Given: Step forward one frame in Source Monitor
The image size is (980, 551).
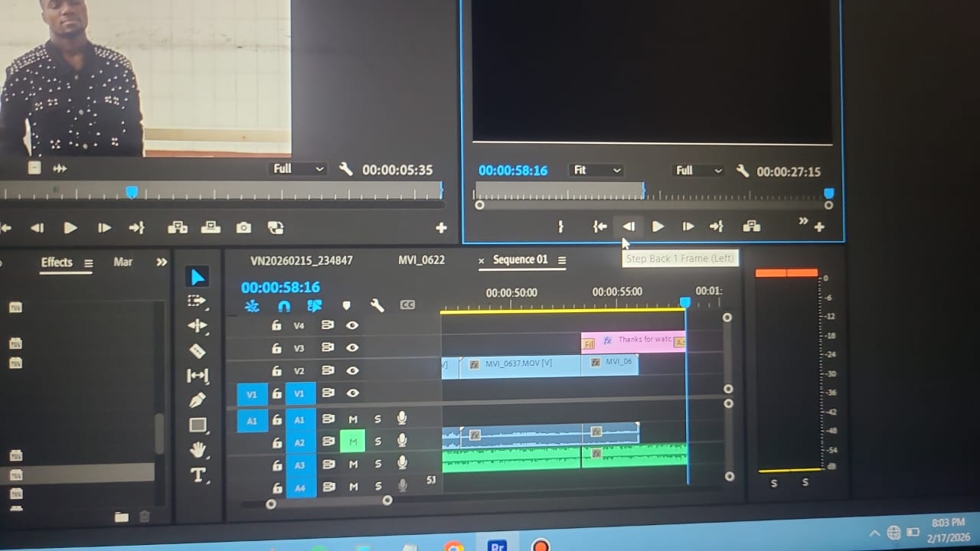Looking at the screenshot, I should click(104, 227).
